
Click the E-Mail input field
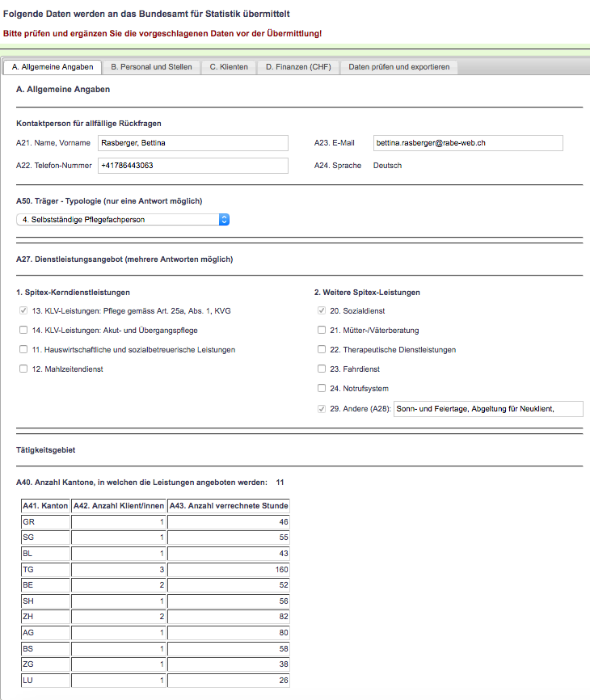(467, 143)
